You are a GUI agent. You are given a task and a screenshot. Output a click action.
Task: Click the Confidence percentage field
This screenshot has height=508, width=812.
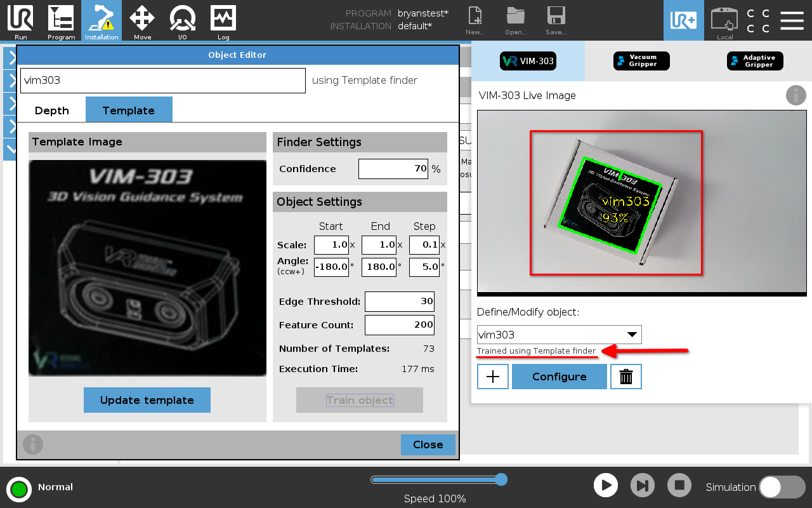tap(393, 169)
